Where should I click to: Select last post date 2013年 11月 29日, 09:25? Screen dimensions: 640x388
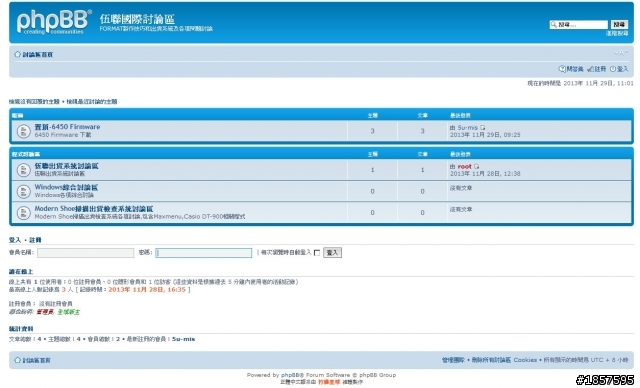[x=485, y=135]
